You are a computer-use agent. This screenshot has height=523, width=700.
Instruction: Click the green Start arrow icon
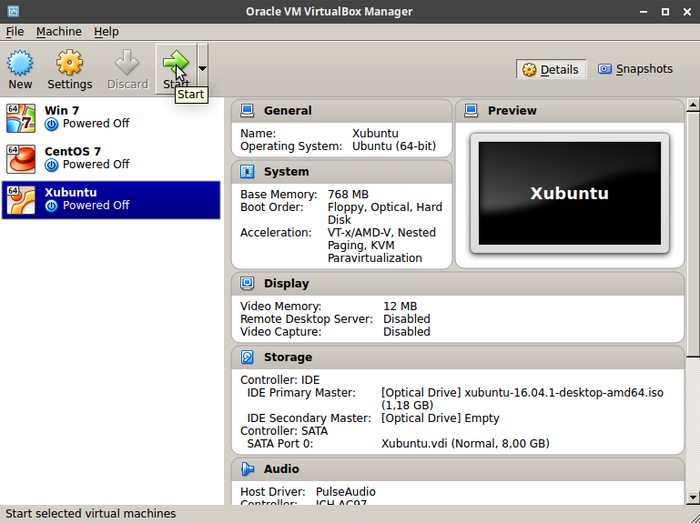(x=176, y=62)
